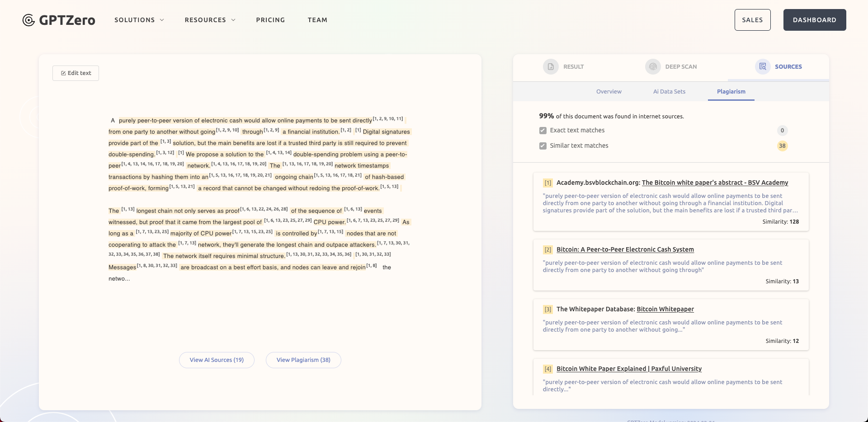
Task: Open the Pricing page
Action: (x=270, y=20)
